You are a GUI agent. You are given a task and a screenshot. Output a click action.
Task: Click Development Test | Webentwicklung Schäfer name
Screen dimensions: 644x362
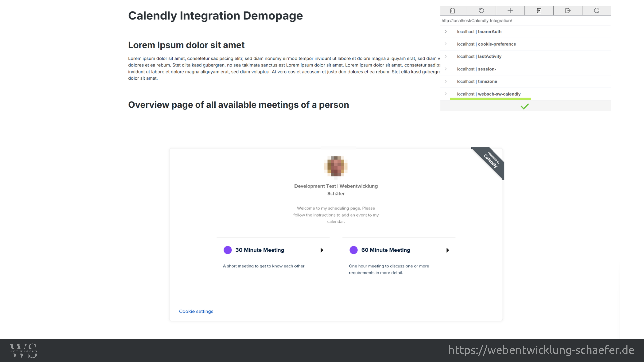(336, 190)
